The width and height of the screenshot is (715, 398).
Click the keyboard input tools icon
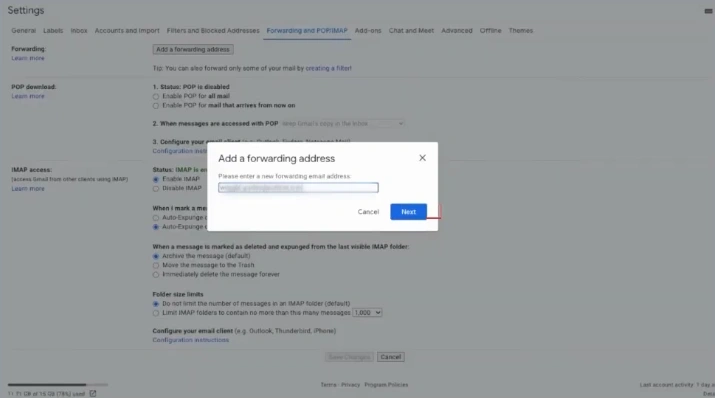tap(708, 11)
